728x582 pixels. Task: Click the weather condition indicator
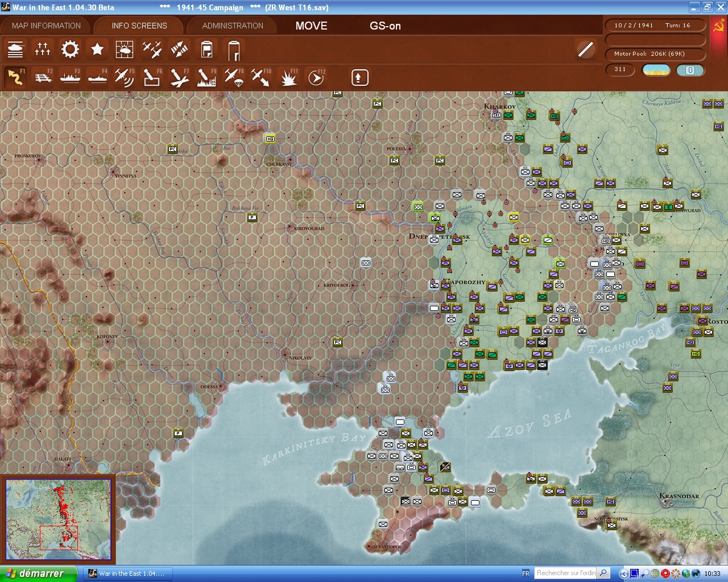656,70
